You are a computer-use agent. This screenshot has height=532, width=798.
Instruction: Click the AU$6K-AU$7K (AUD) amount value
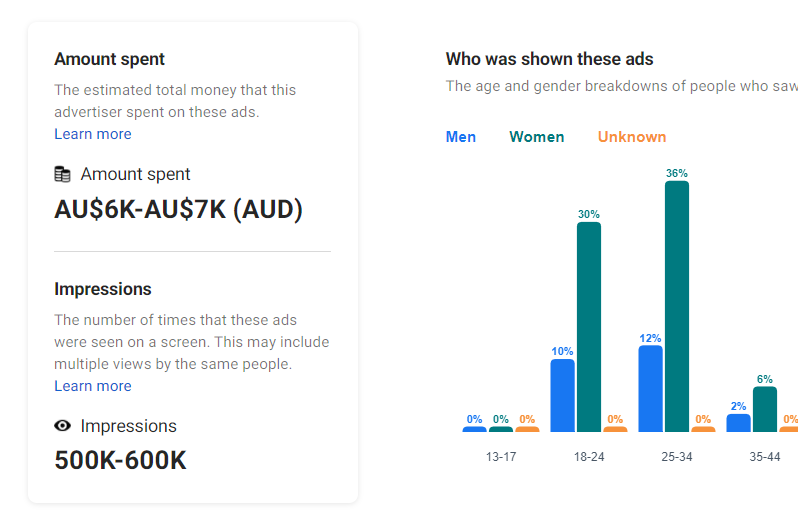[x=179, y=209]
